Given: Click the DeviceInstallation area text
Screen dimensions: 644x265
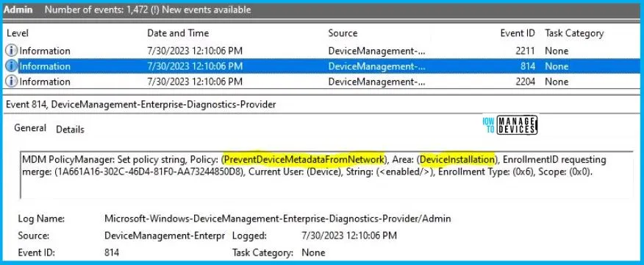Looking at the screenshot, I should [457, 159].
